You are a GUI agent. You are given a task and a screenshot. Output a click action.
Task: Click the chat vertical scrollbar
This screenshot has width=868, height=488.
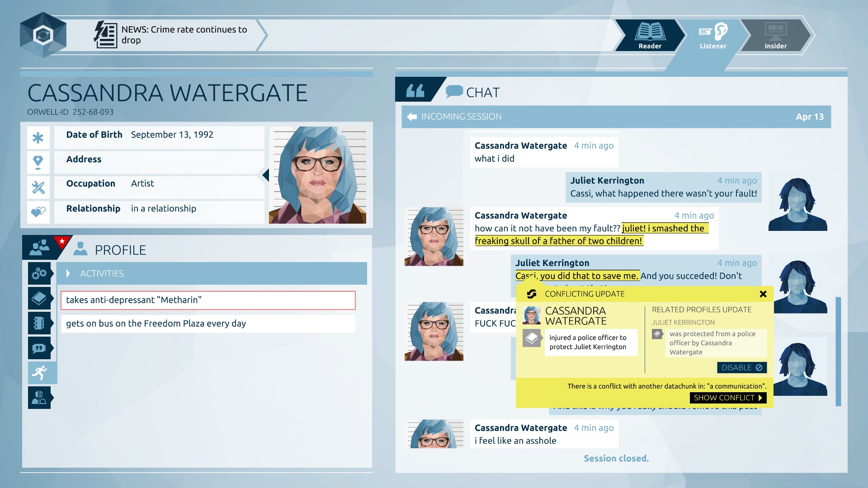click(x=838, y=352)
